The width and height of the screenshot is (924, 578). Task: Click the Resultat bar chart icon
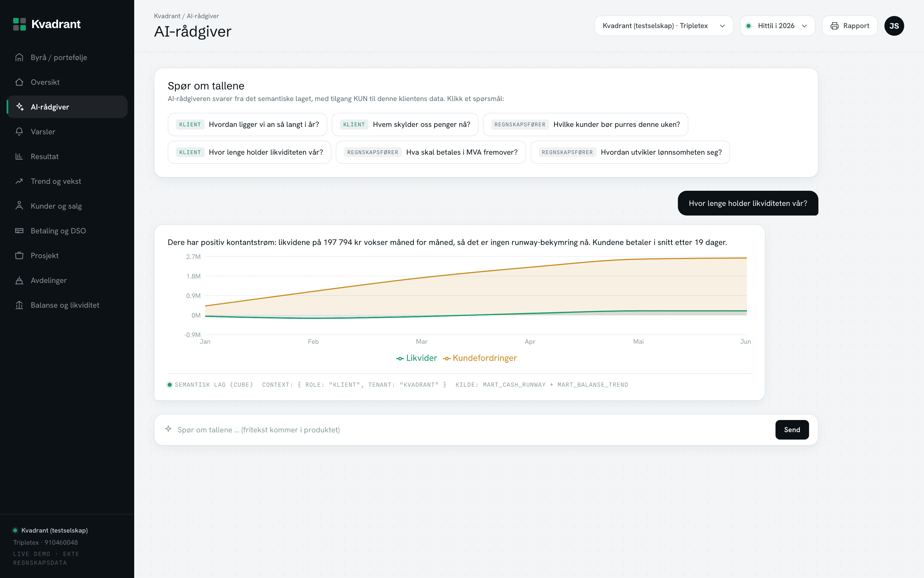pyautogui.click(x=19, y=156)
